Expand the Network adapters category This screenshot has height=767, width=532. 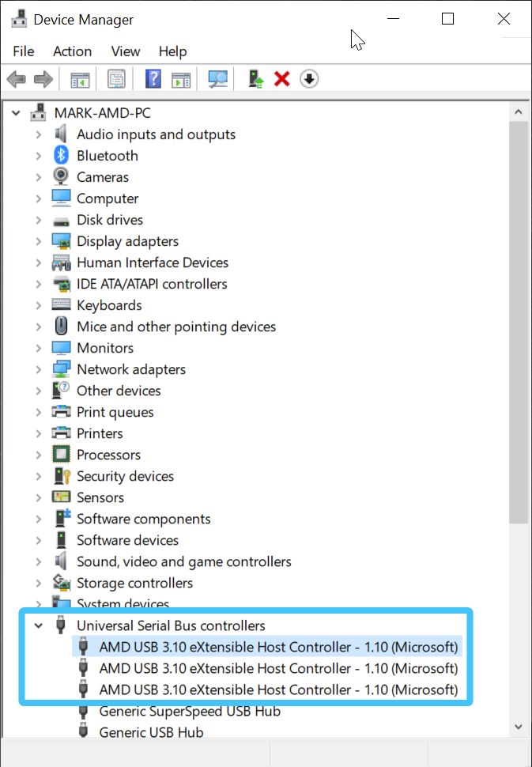point(38,369)
